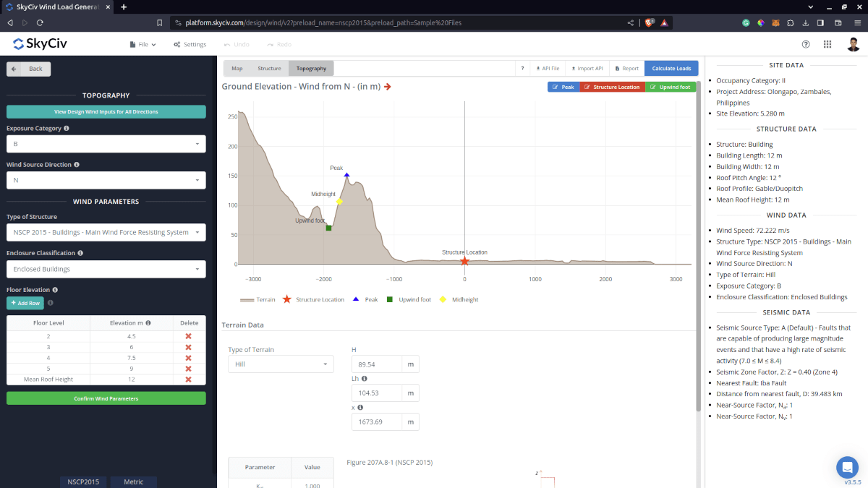Image resolution: width=868 pixels, height=488 pixels.
Task: Switch to the Structure tab
Action: point(269,69)
